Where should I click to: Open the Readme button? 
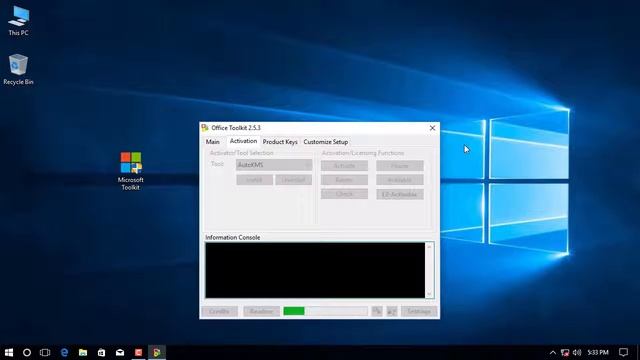261,311
